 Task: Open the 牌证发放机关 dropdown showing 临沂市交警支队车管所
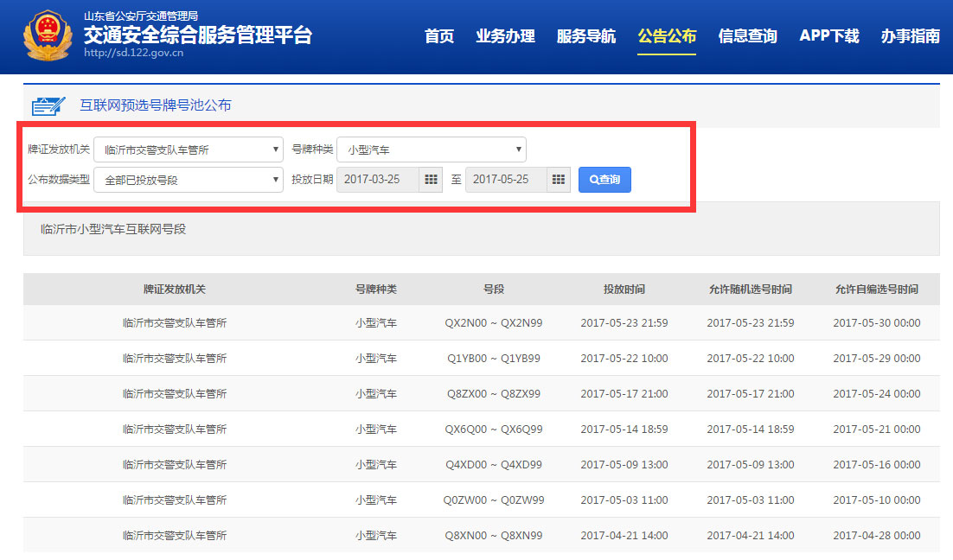tap(189, 149)
